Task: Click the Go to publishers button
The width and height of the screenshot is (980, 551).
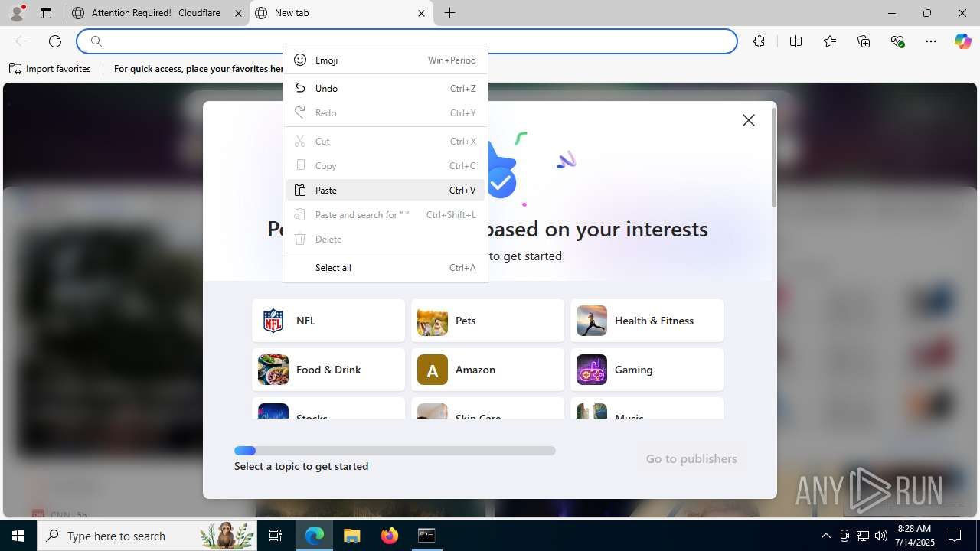Action: coord(691,458)
